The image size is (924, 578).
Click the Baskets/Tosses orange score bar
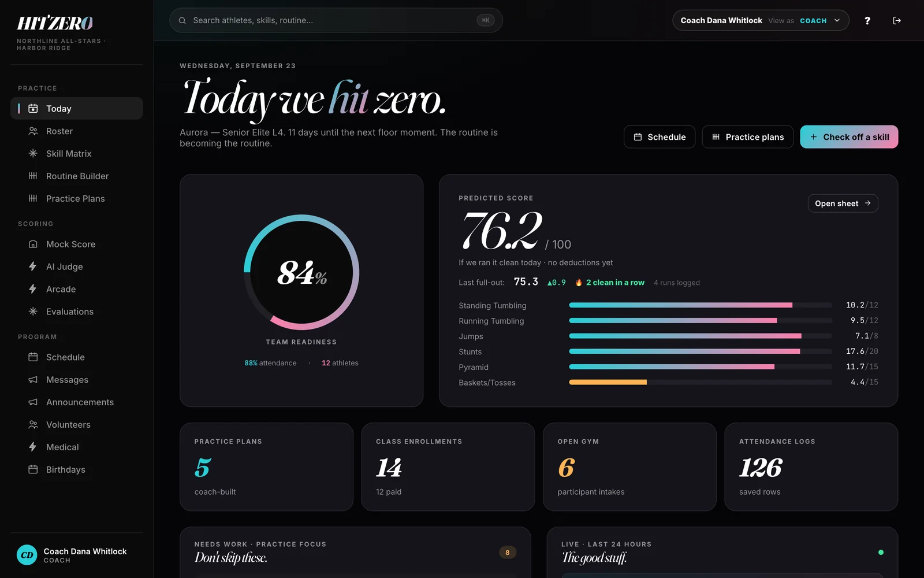[x=608, y=382]
